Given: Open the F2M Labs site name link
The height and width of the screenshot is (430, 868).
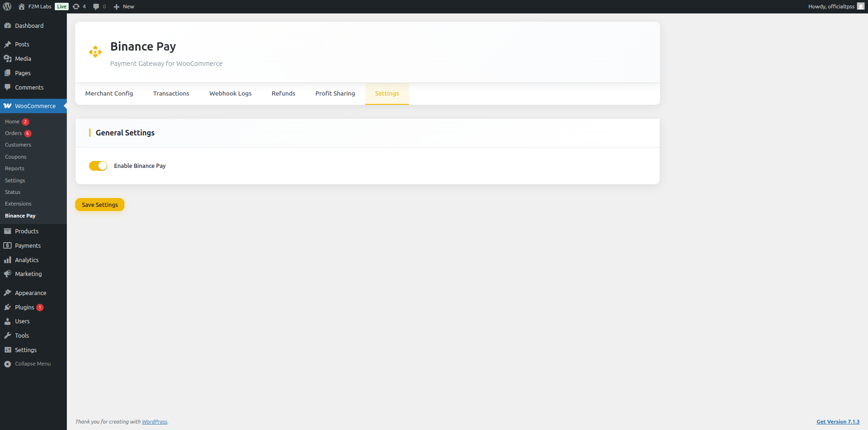Looking at the screenshot, I should (40, 6).
